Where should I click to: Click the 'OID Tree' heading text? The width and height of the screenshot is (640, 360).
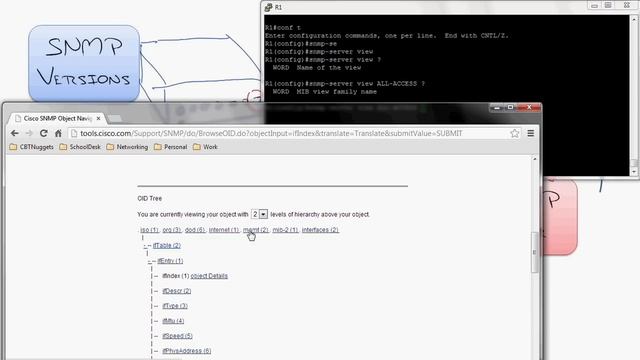(x=150, y=198)
